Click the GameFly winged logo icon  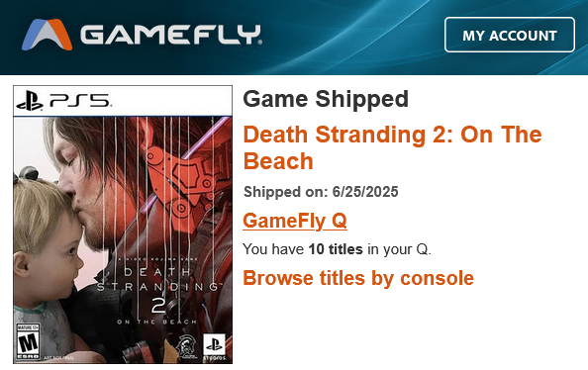click(47, 35)
